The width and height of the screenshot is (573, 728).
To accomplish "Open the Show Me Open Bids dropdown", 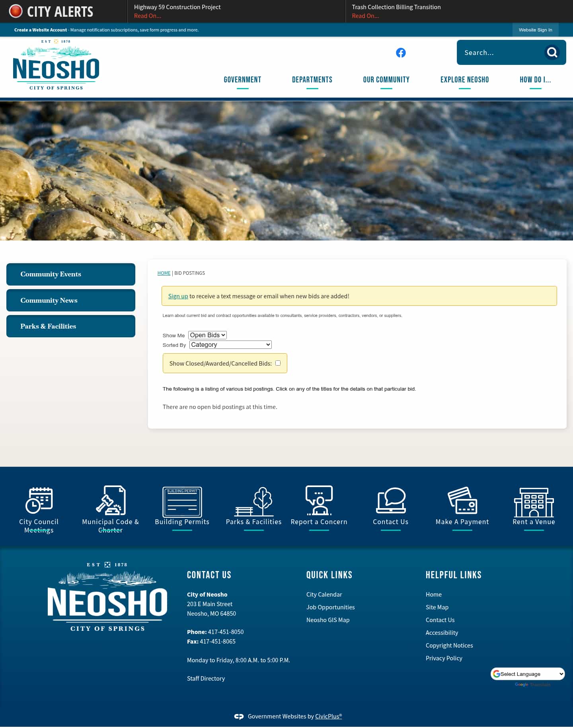I will [207, 335].
